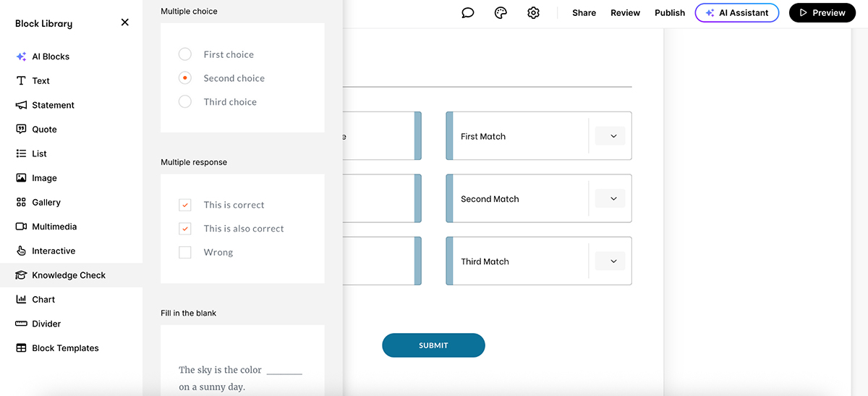Select the First choice radio button

(x=185, y=54)
